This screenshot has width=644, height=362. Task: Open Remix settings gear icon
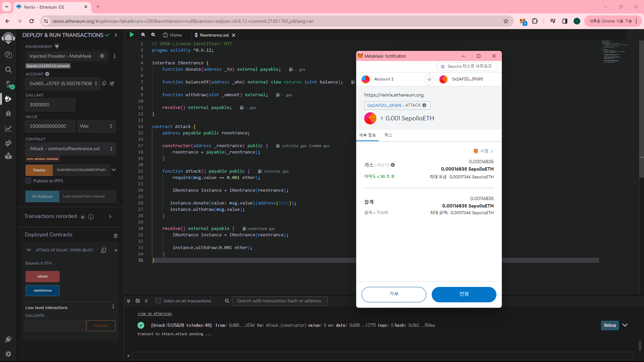click(8, 354)
